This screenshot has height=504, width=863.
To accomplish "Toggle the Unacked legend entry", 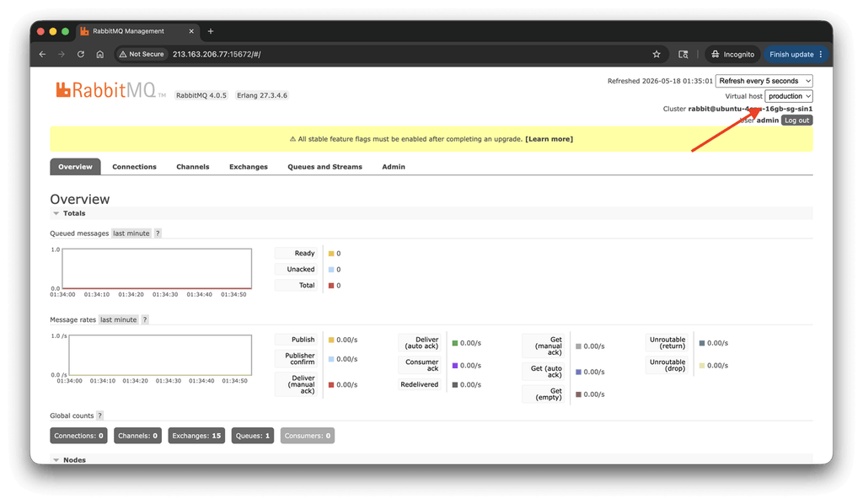I will tap(296, 269).
